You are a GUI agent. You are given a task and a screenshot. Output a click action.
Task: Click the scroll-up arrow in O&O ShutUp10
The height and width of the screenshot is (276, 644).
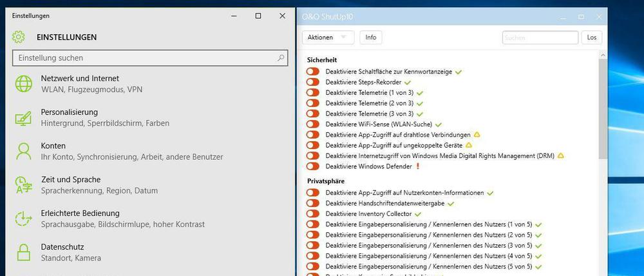pos(603,55)
